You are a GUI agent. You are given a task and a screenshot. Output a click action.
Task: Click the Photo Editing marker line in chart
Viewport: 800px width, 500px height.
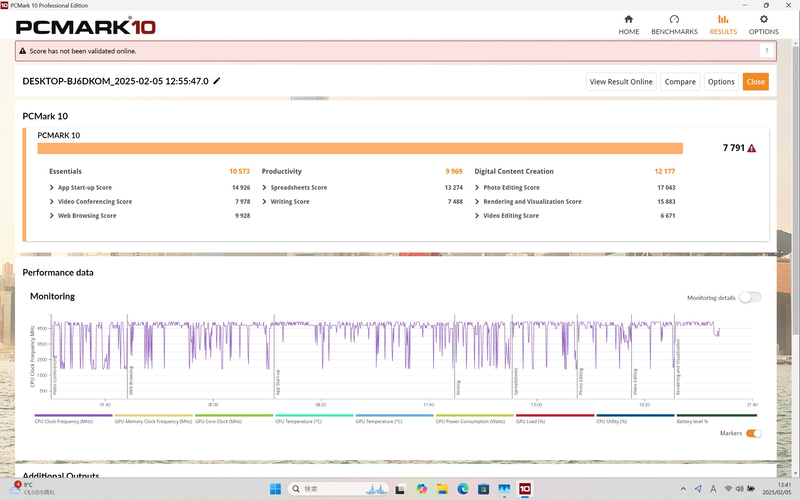coord(577,356)
